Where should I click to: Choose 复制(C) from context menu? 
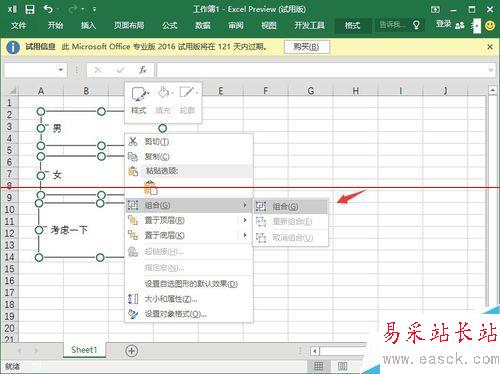tap(189, 156)
